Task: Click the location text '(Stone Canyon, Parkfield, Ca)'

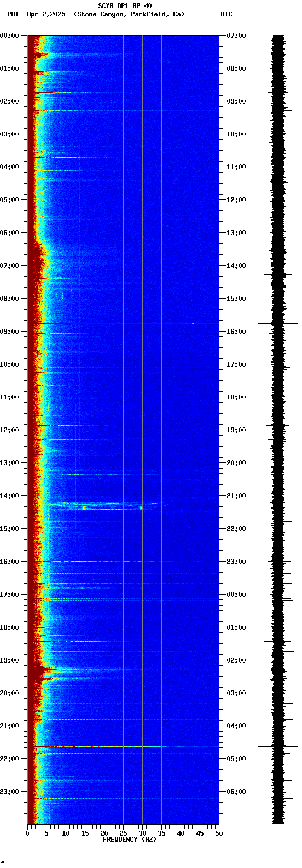Action: point(129,14)
